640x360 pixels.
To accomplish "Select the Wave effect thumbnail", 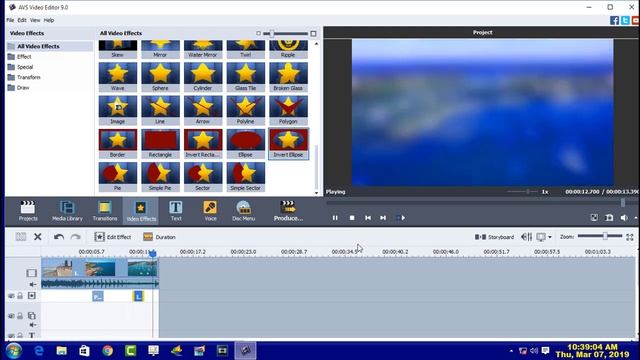I will (x=118, y=77).
